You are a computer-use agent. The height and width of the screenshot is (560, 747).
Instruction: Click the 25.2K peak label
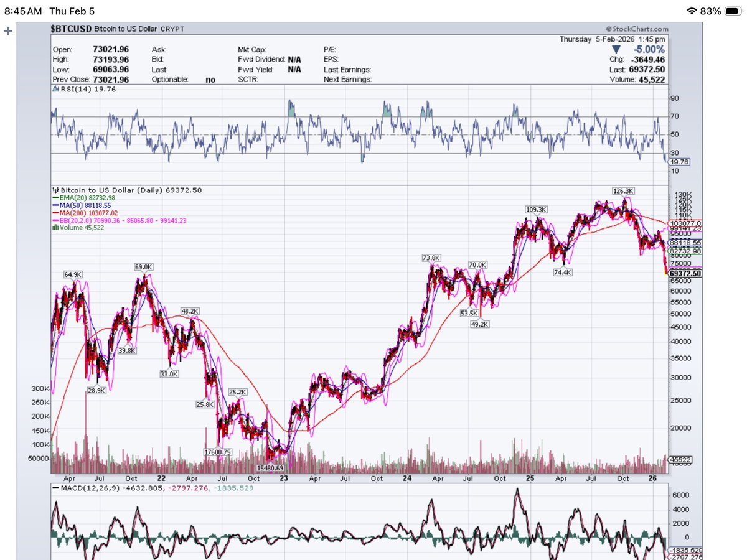tap(238, 392)
